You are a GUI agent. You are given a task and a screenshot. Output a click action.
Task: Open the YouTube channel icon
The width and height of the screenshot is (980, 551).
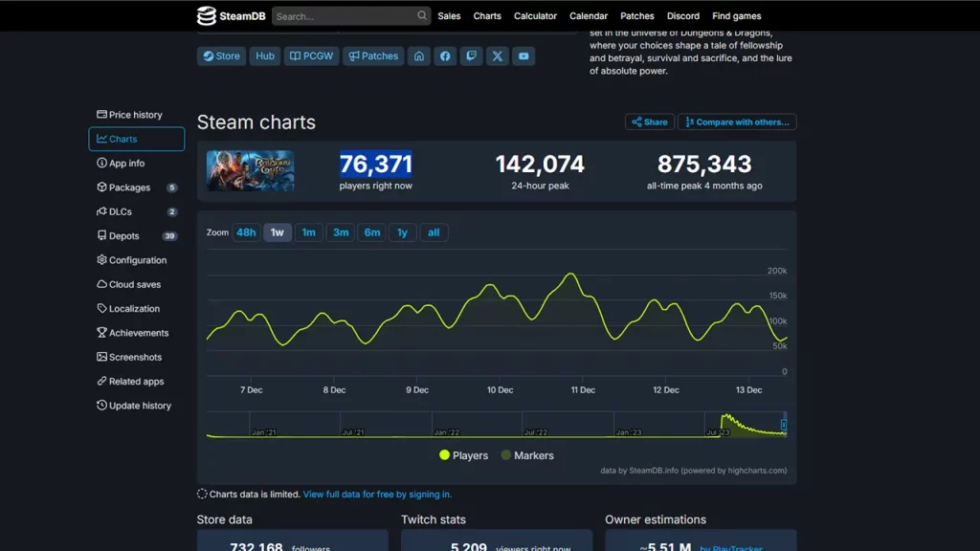(523, 56)
